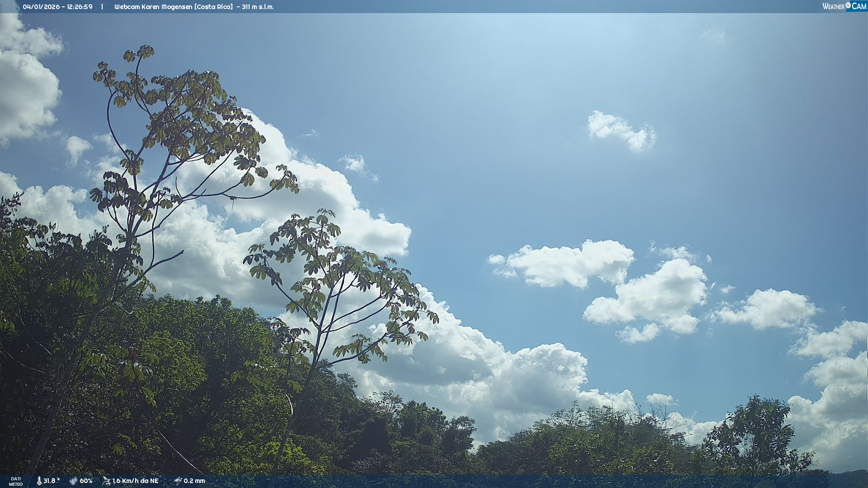868x488 pixels.
Task: Click the DATI METEO label
Action: [16, 481]
